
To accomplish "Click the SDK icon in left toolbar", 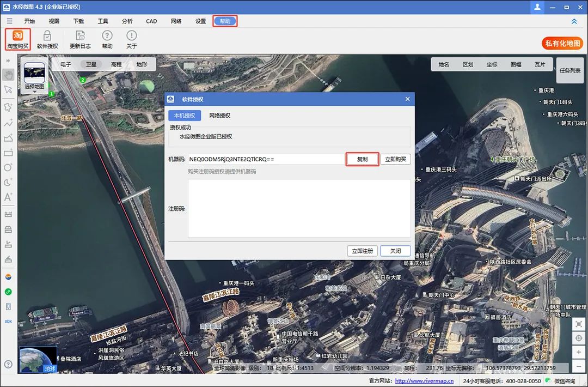I will click(x=8, y=321).
